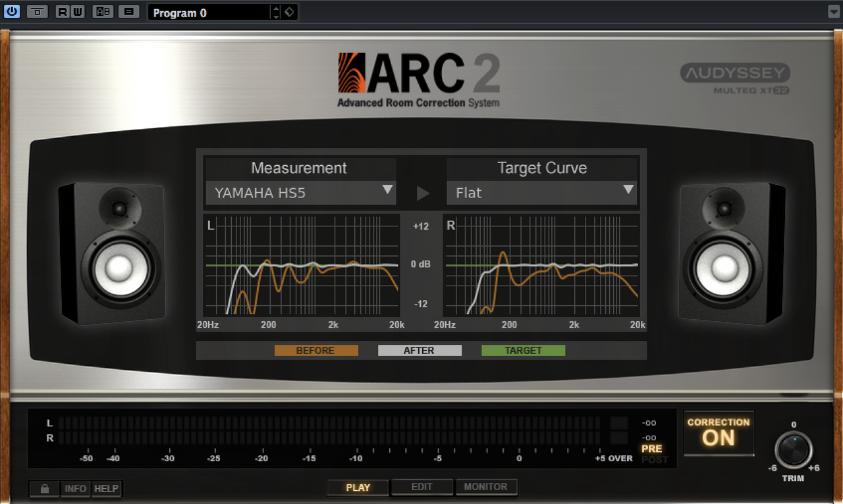Click the left speaker image
This screenshot has width=843, height=504.
pos(111,253)
